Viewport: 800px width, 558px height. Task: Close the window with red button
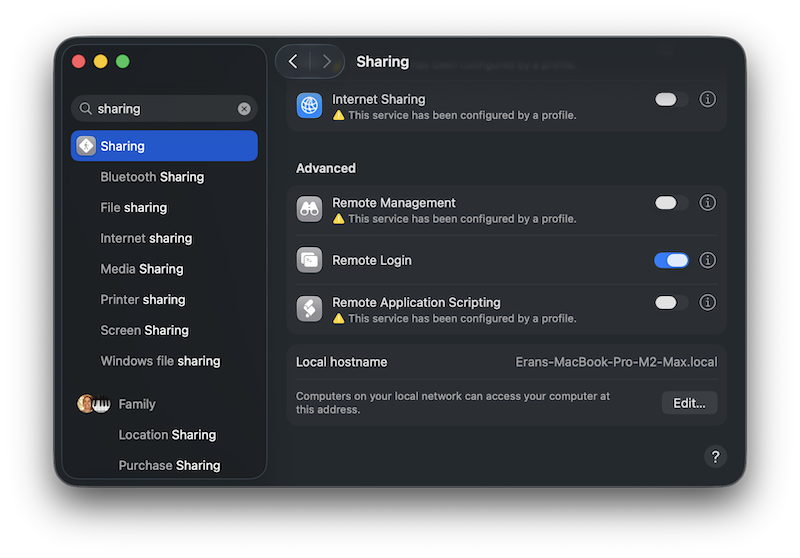(79, 61)
